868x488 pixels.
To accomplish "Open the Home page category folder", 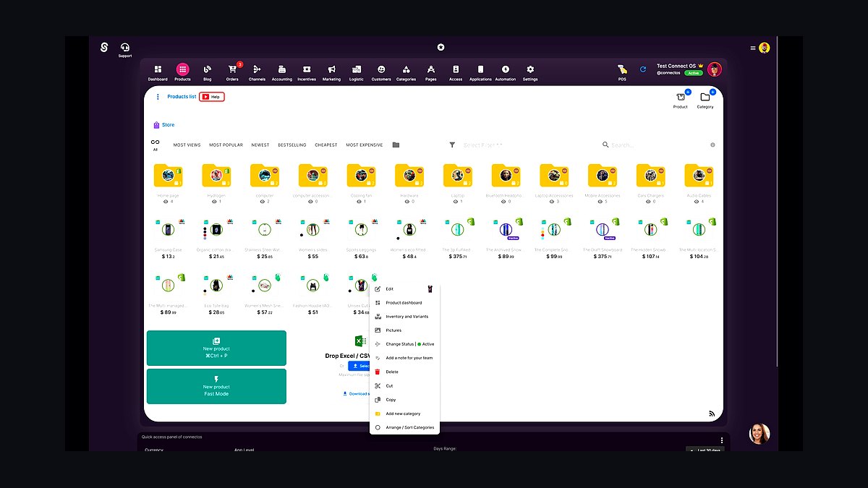I will 169,175.
